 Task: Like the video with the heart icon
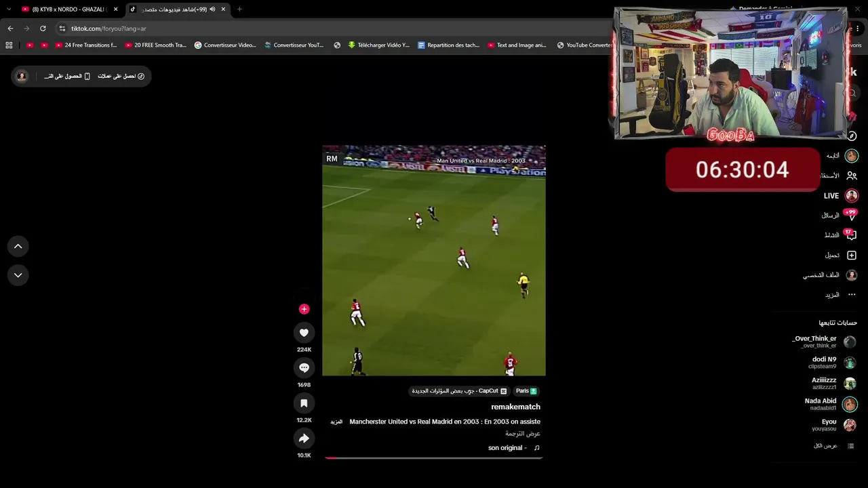[x=304, y=333]
